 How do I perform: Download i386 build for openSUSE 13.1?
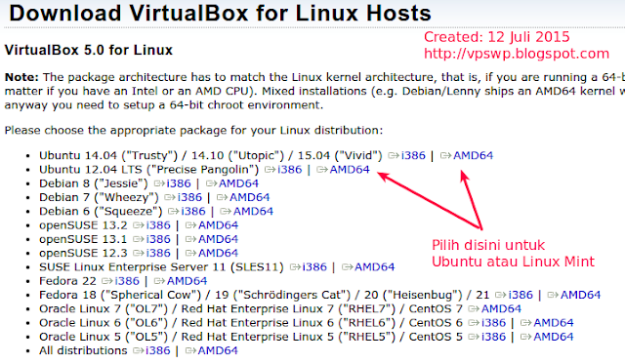(x=158, y=239)
